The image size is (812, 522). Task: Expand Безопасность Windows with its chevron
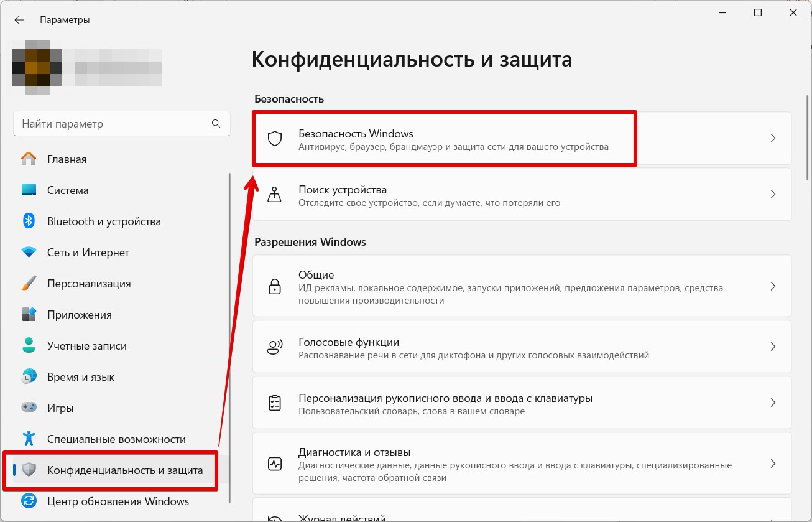[x=773, y=138]
